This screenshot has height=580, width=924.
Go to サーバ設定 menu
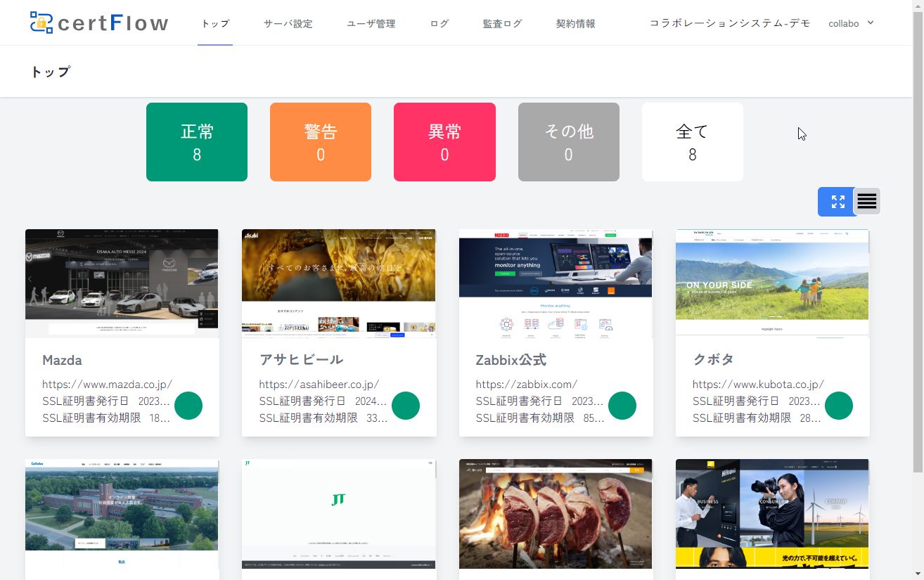(288, 23)
